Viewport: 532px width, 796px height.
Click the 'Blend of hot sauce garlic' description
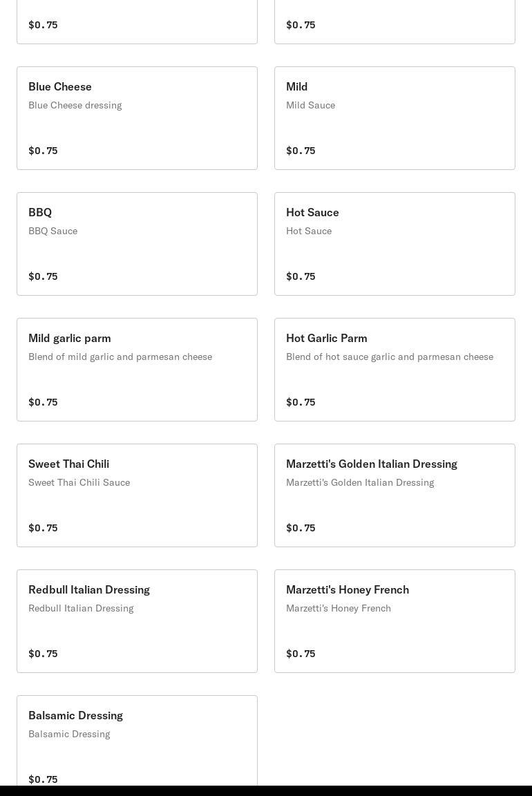point(389,357)
